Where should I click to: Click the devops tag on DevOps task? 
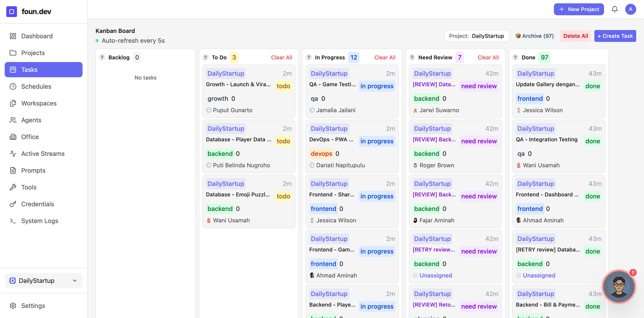(321, 153)
